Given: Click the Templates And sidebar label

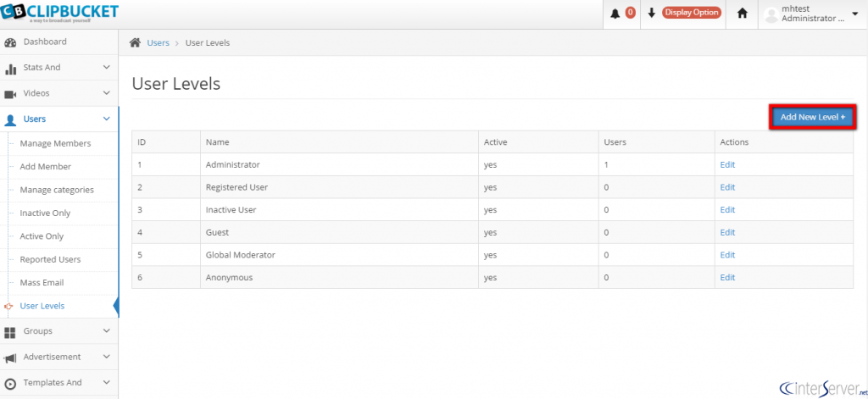Looking at the screenshot, I should 53,382.
